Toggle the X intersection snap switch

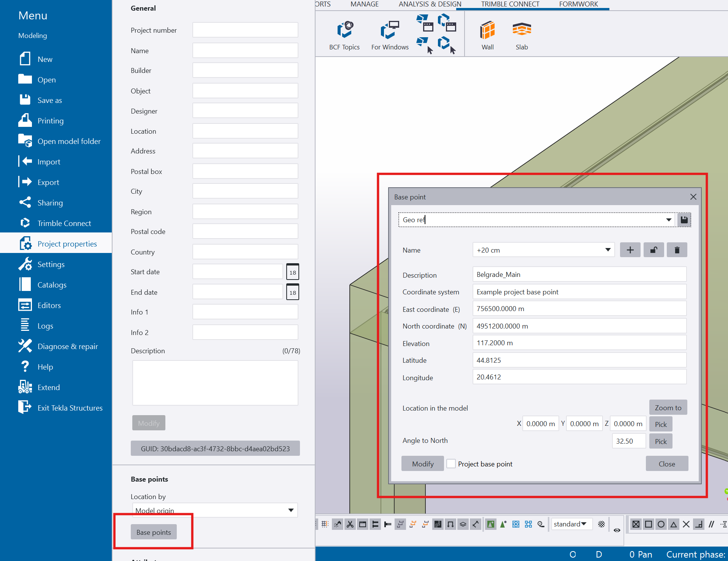point(686,524)
